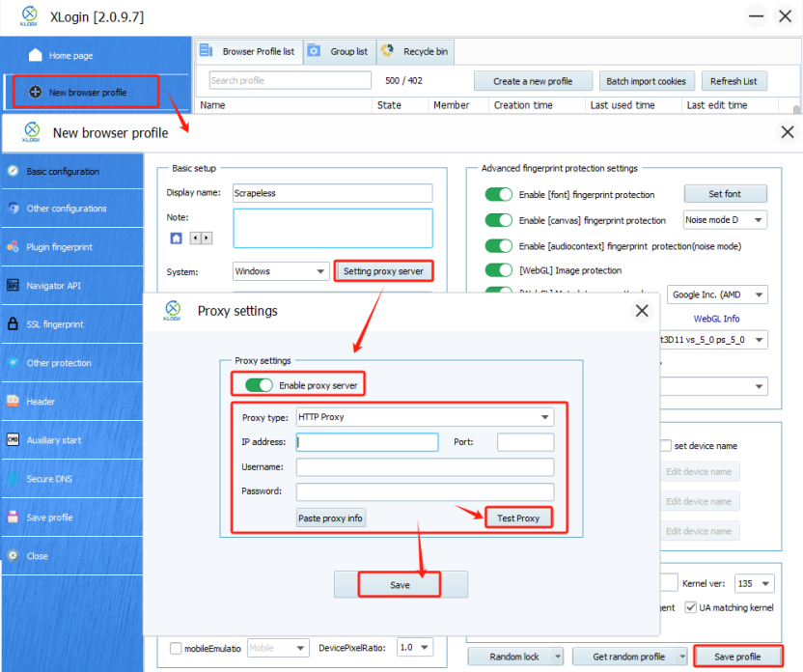Select Navigator API in sidebar

71,285
